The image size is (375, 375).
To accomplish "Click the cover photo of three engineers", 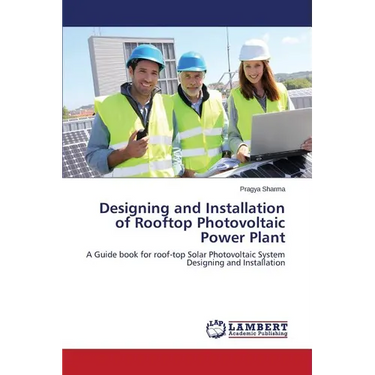I will point(187,102).
